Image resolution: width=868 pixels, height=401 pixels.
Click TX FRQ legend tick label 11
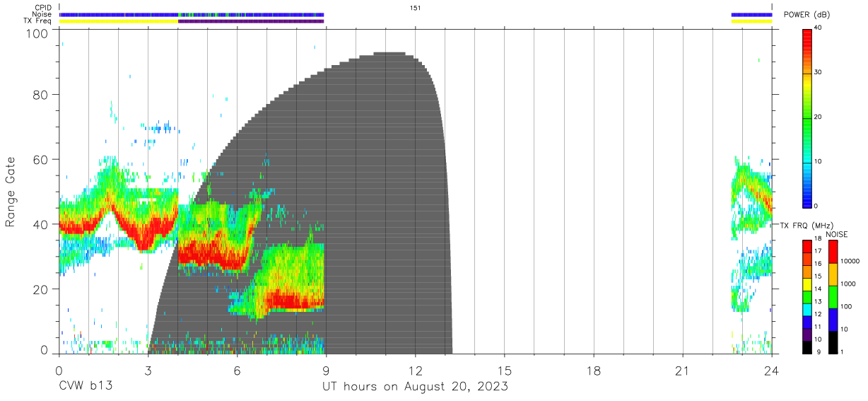819,327
